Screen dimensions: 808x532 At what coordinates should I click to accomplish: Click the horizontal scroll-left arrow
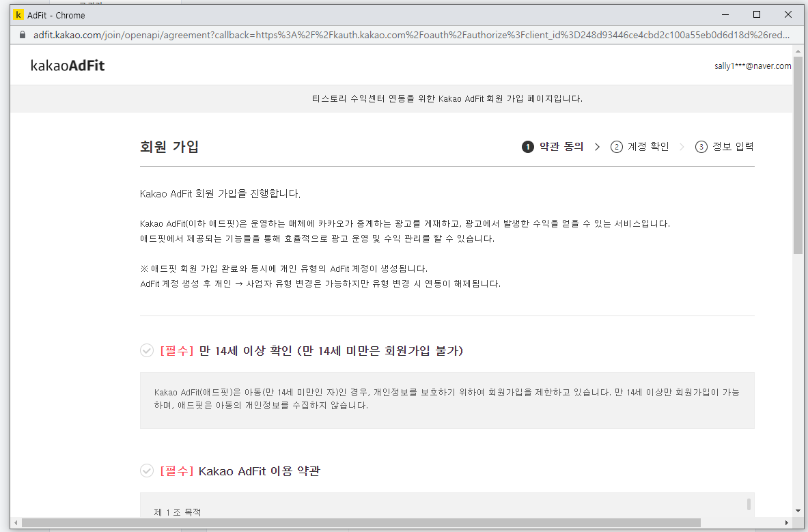[x=16, y=522]
